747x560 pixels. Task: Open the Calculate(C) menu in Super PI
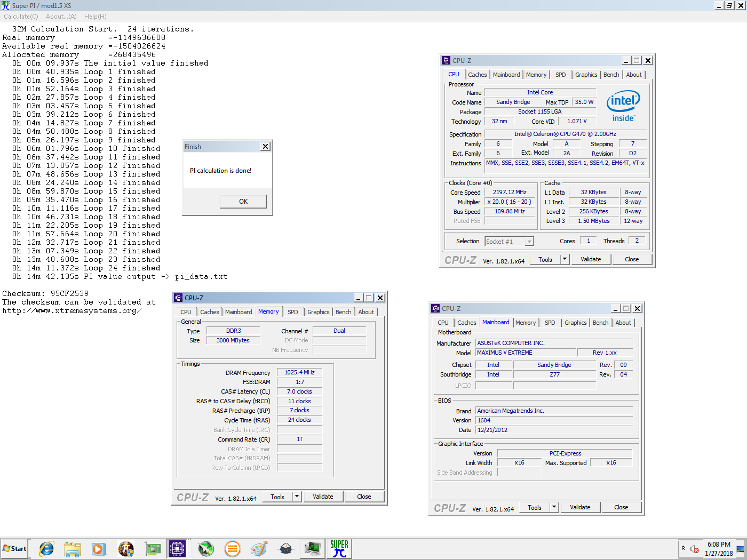[x=21, y=17]
